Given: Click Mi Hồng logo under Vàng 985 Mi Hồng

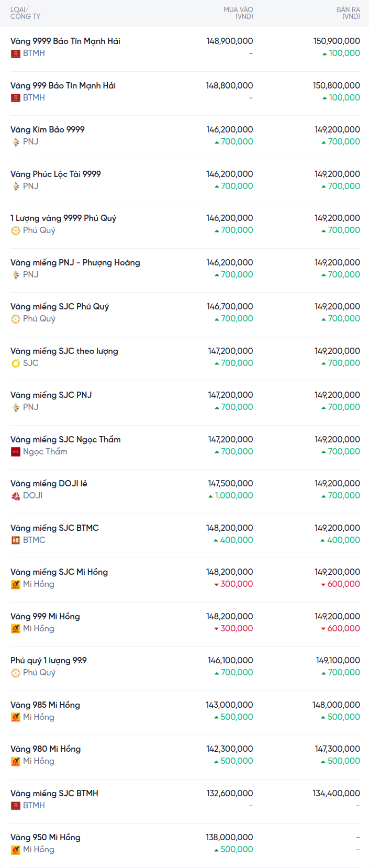Looking at the screenshot, I should pos(16,717).
